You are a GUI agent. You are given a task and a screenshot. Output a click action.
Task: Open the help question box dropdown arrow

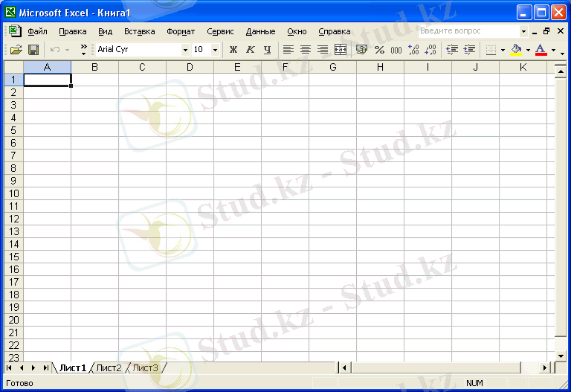pyautogui.click(x=523, y=31)
